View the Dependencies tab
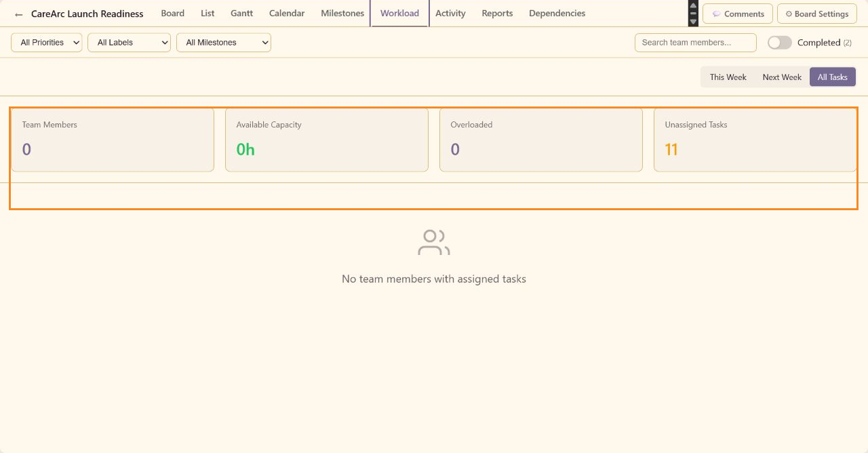 557,14
